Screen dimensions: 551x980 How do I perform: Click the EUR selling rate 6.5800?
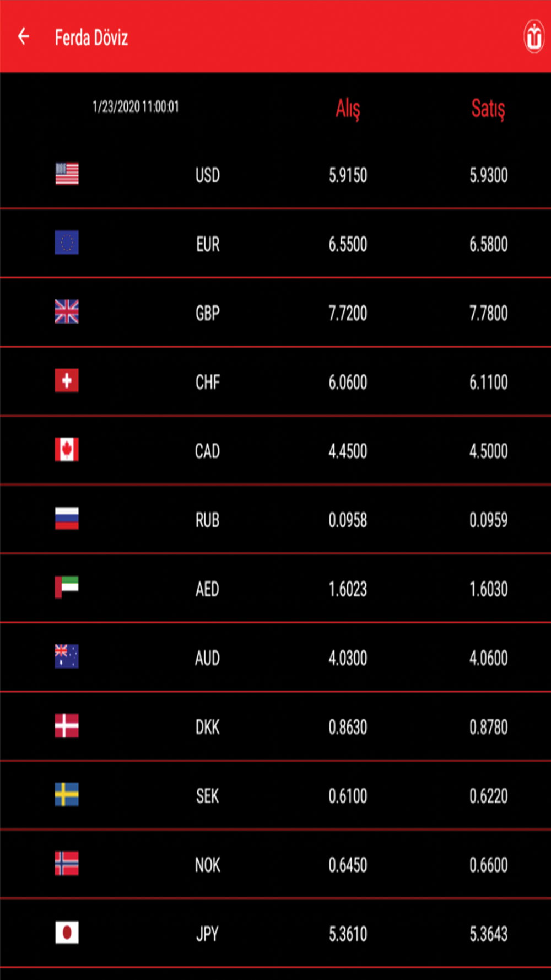pos(489,244)
